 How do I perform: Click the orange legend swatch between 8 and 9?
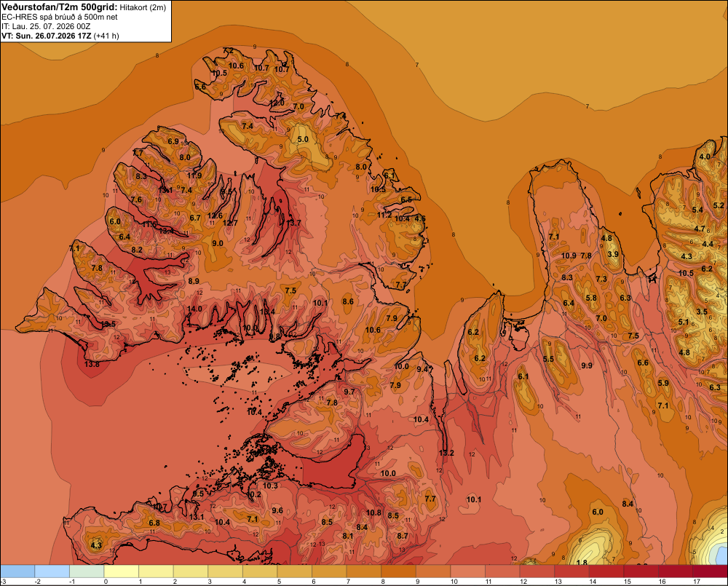(398, 571)
